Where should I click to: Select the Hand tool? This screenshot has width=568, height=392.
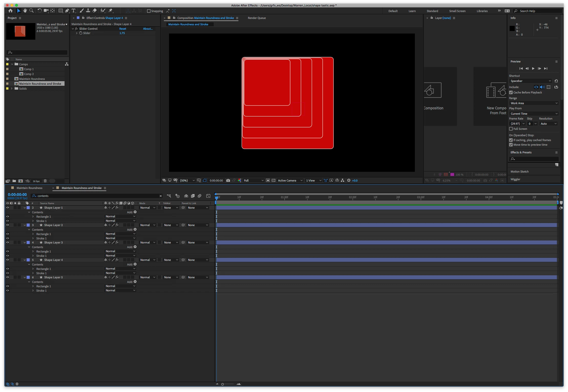coord(25,10)
